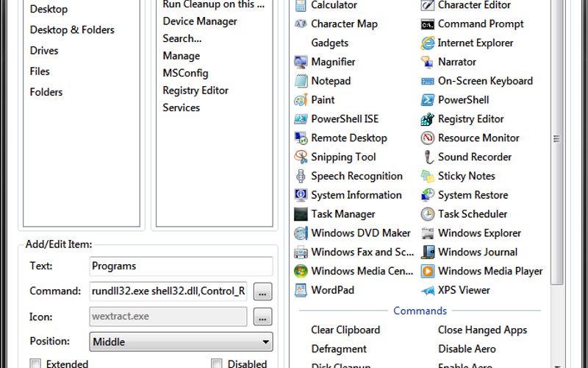Select the Internet Explorer icon
This screenshot has width=588, height=368.
coord(428,43)
